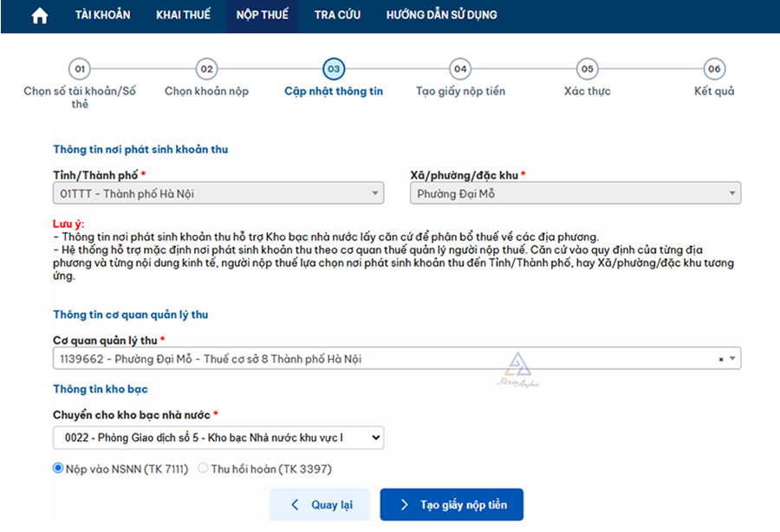
Task: Click step 06 circle Kết quả
Action: [714, 69]
